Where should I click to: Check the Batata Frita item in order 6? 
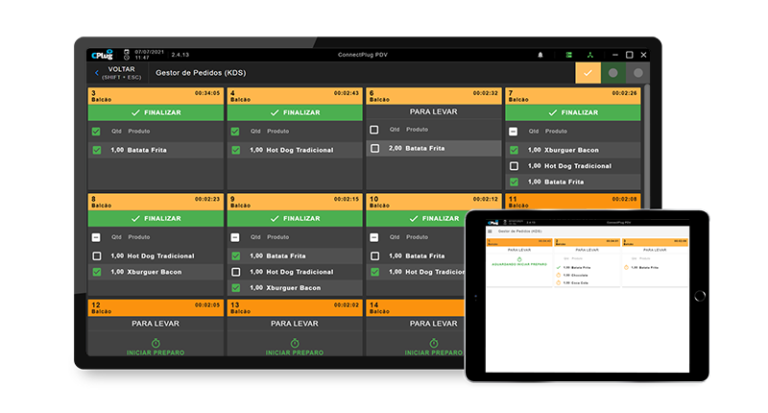[x=374, y=148]
